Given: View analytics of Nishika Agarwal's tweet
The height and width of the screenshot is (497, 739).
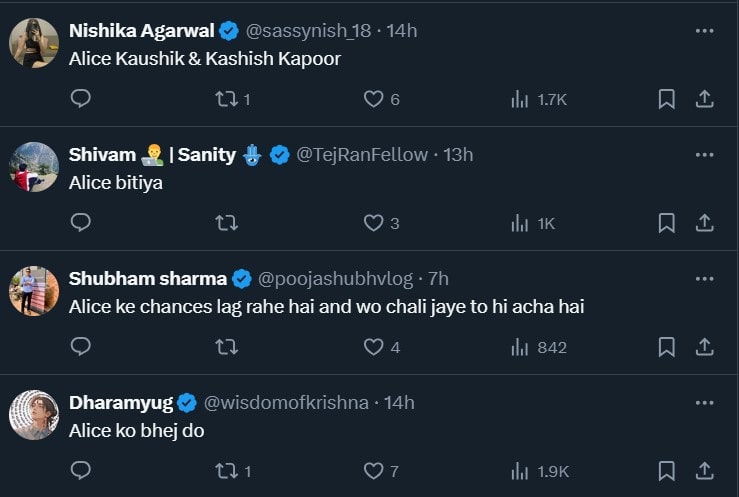Looking at the screenshot, I should point(520,99).
